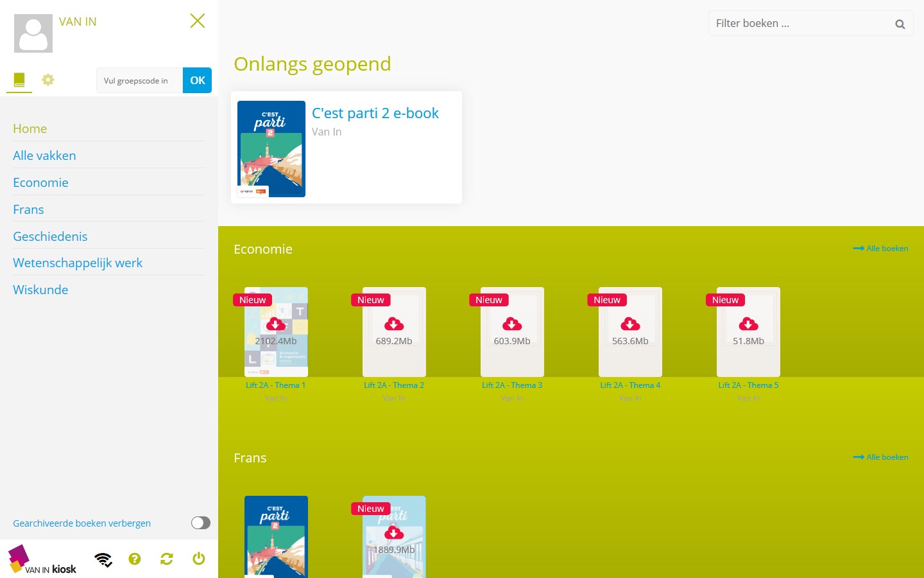Click the refresh sync icon

(167, 559)
